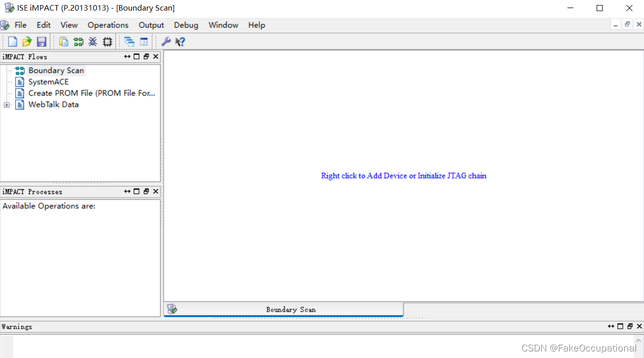Toggle slide-out on iMPACT Flows panel
Screen dimensions: 644x358
click(127, 56)
